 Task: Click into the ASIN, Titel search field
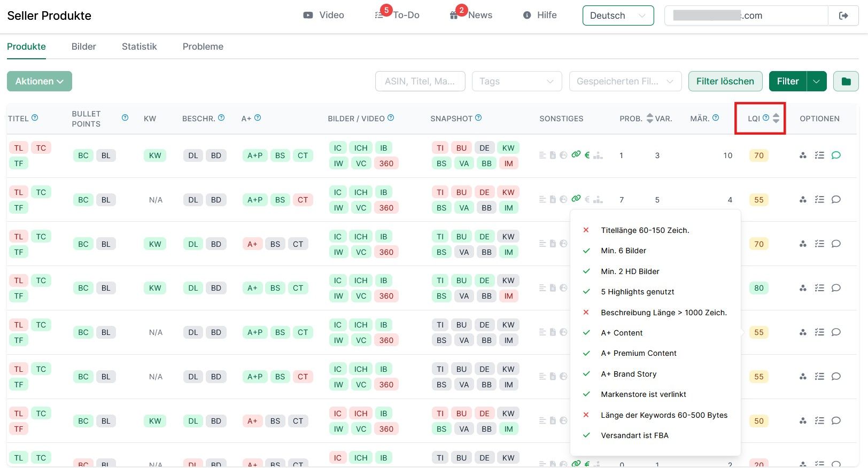pyautogui.click(x=420, y=81)
